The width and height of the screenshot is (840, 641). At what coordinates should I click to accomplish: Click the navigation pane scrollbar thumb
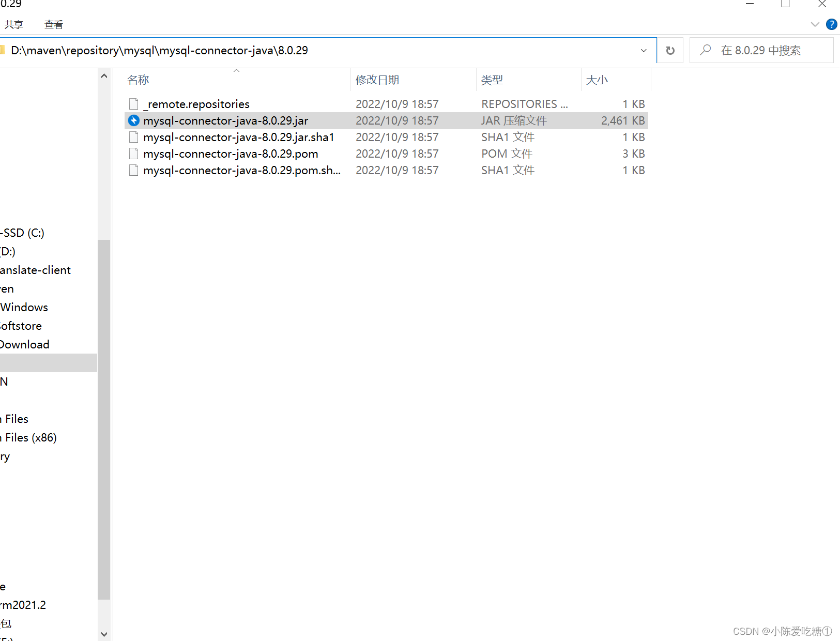click(104, 419)
